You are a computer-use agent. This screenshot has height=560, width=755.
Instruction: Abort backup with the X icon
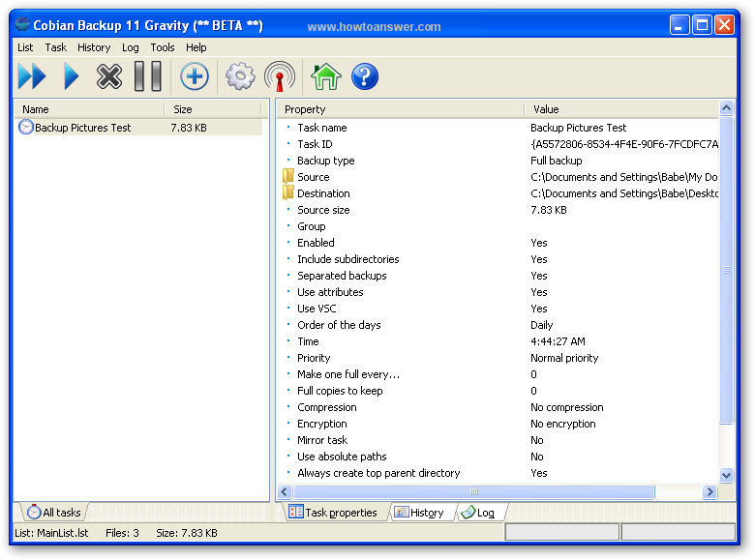point(109,76)
